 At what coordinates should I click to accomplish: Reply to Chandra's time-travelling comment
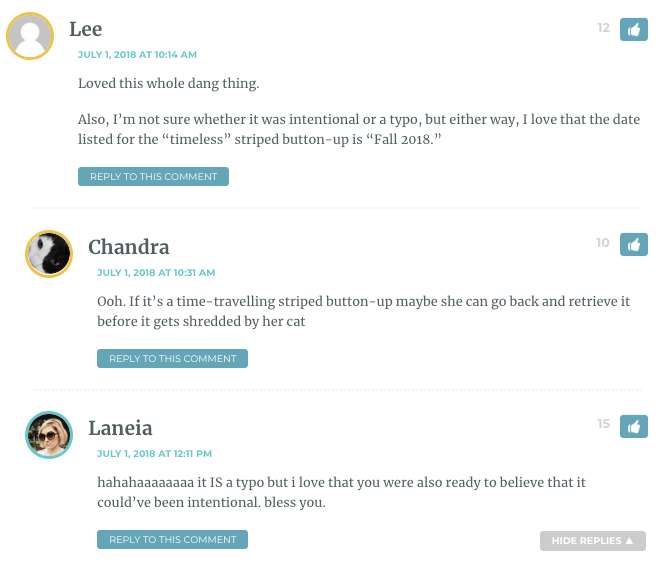point(172,358)
